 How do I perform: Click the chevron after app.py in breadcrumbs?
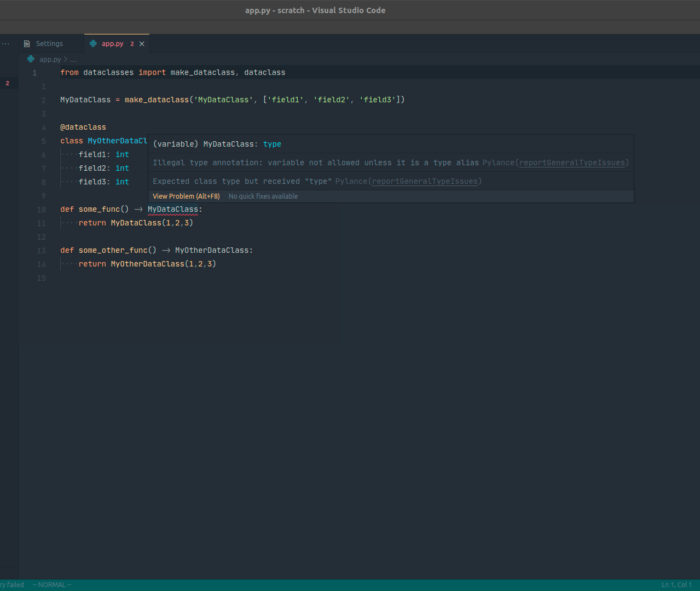[65, 59]
